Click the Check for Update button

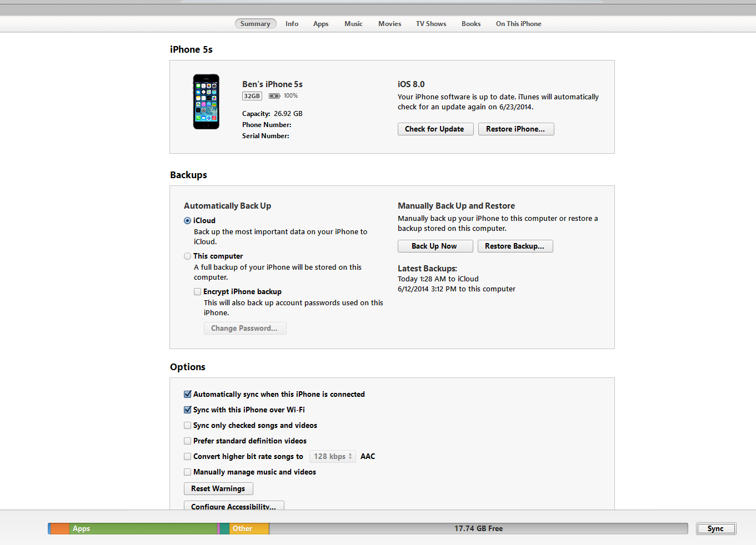click(435, 129)
